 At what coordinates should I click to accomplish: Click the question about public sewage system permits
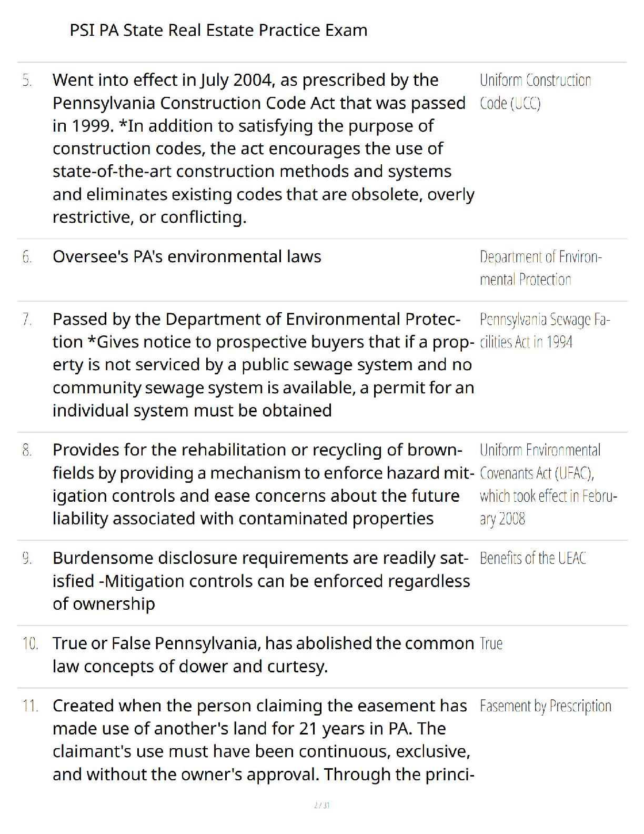coord(264,365)
